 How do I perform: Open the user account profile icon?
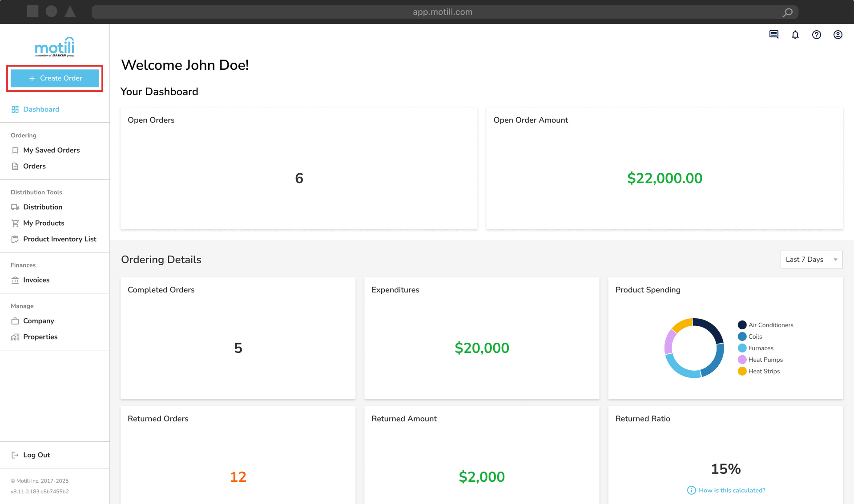click(838, 35)
